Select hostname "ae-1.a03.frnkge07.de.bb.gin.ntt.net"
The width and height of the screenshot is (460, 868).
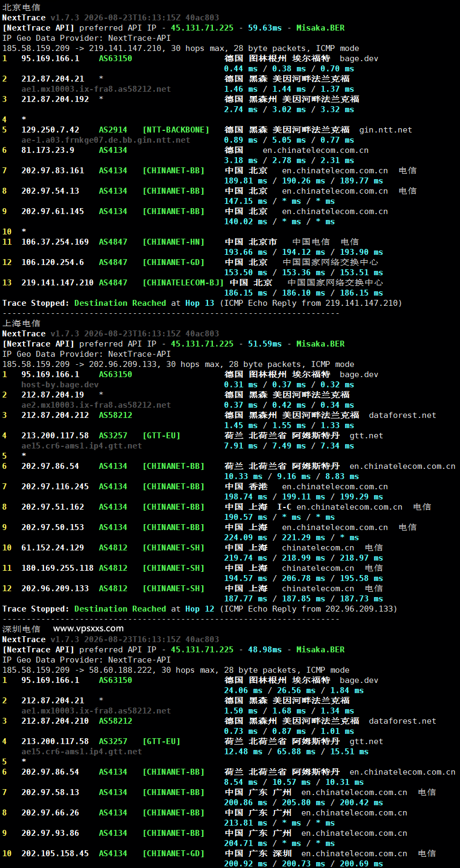[106, 140]
